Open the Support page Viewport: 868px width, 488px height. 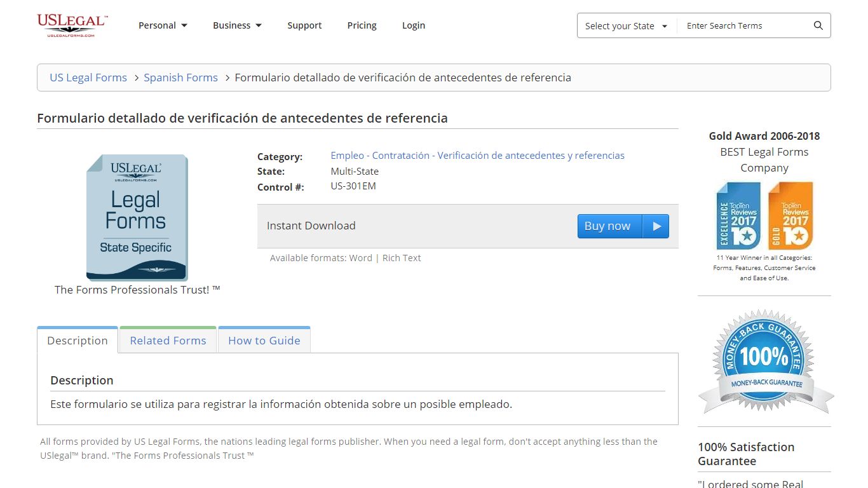[x=304, y=25]
